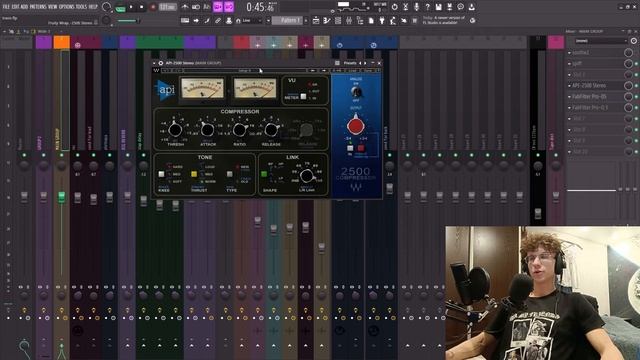Click the Waves Save button
640x360 pixels.
point(368,71)
